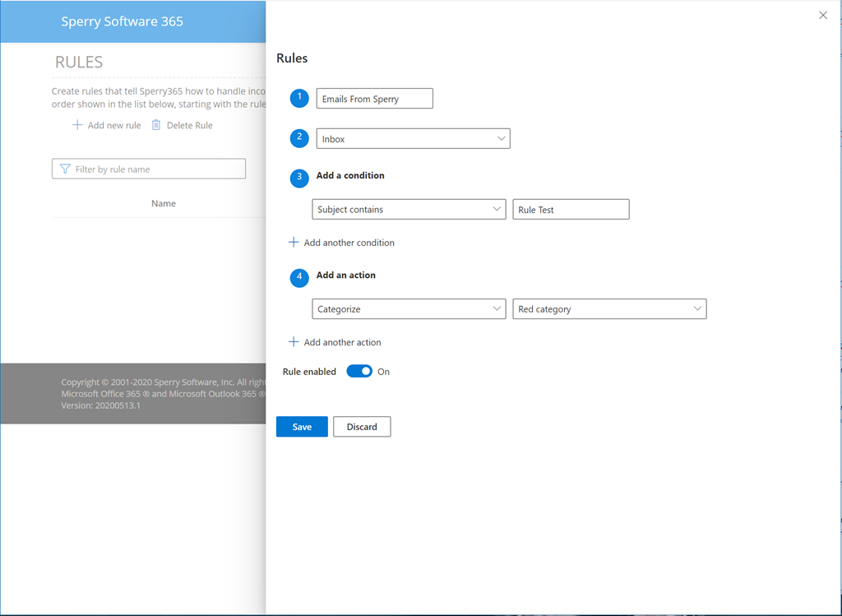Click the Add new rule label
The image size is (842, 616).
pos(114,125)
